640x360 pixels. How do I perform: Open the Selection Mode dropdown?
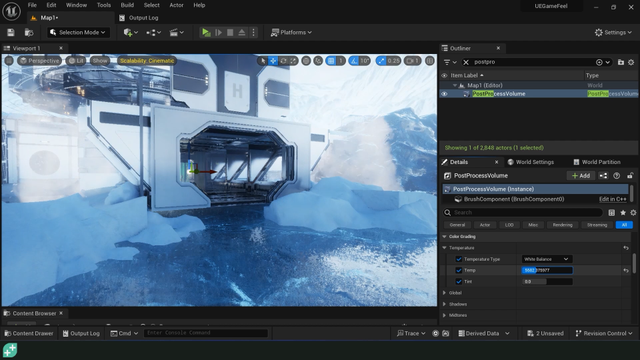click(78, 32)
